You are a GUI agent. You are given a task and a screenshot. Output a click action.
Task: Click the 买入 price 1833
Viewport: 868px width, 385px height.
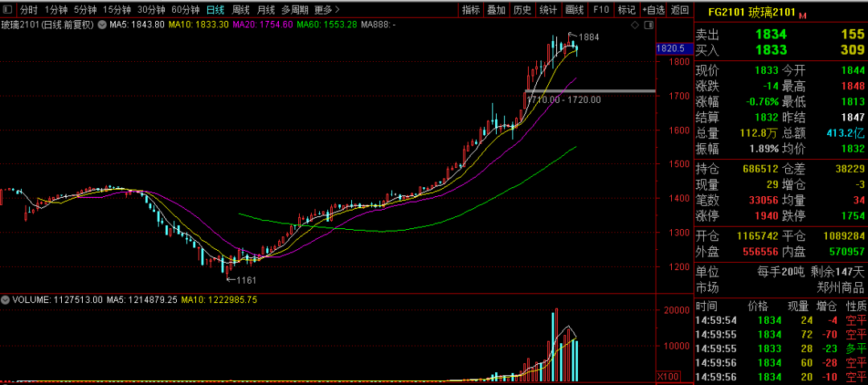(771, 50)
